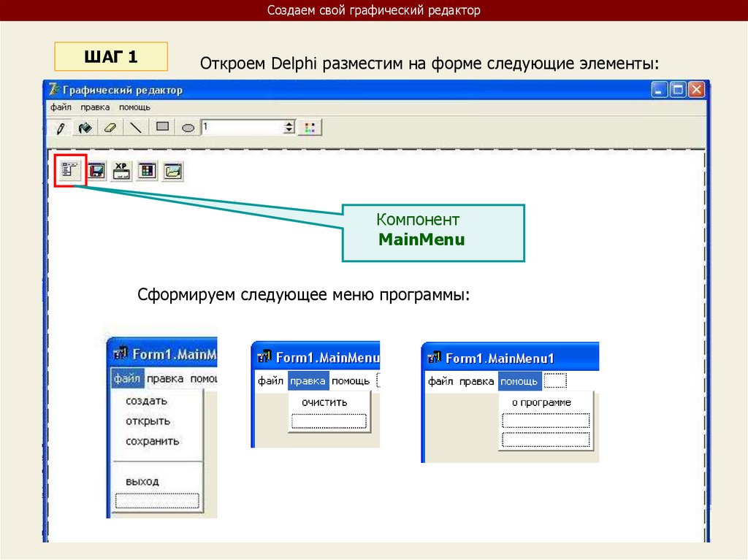The image size is (748, 560).
Task: Select the ellipse shape tool
Action: click(x=188, y=128)
